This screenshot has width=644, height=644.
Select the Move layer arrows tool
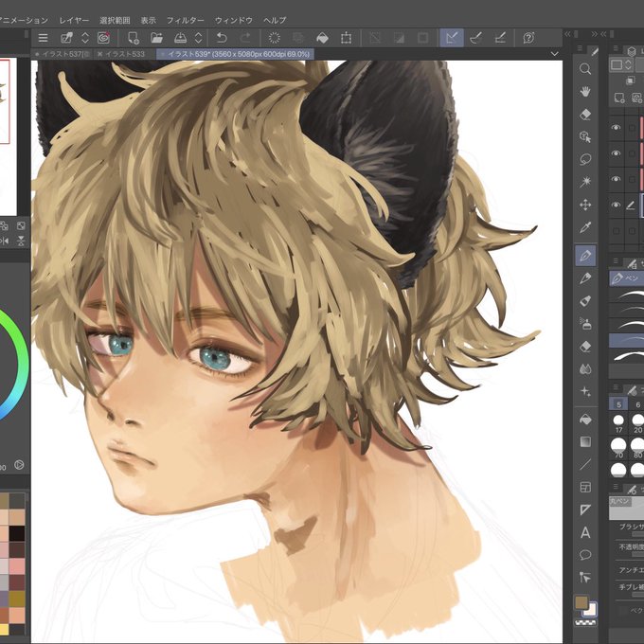pos(585,205)
